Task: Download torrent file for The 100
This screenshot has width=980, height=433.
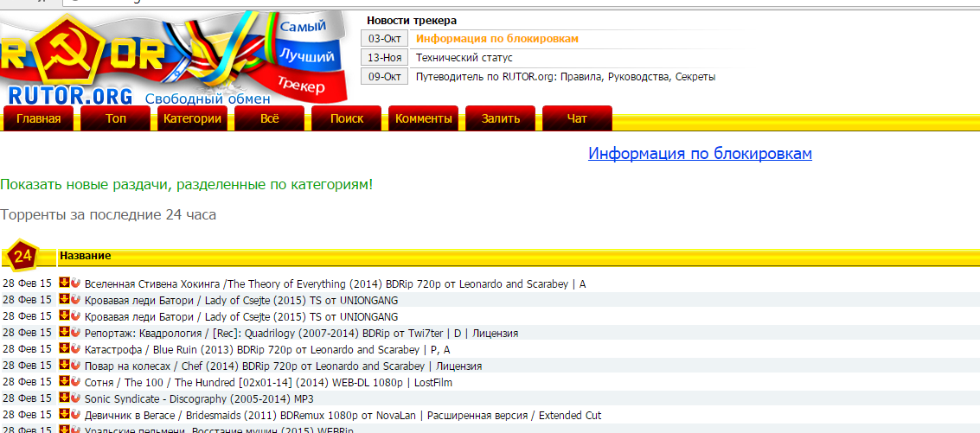Action: coord(63,380)
